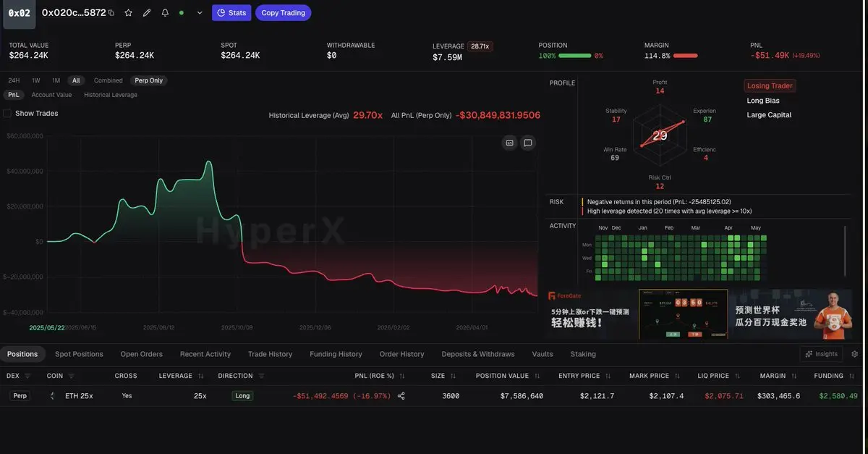
Task: Switch chart to Combined mode
Action: [108, 80]
